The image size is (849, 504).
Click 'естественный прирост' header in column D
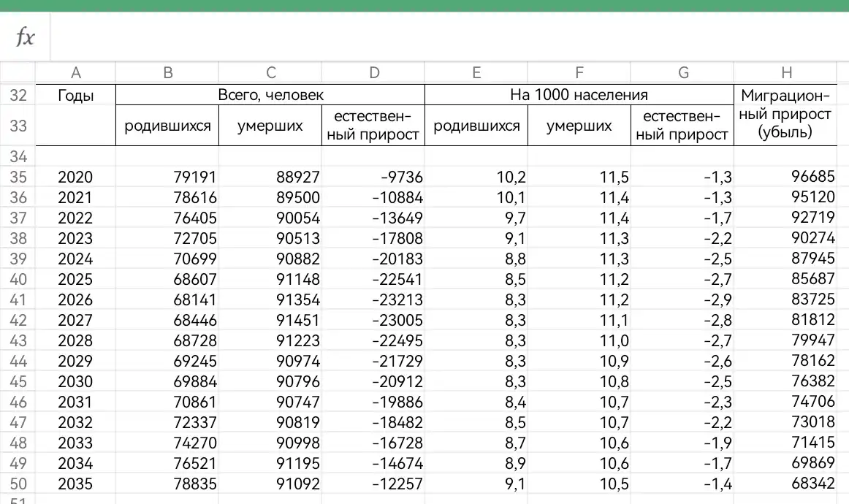[x=373, y=126]
